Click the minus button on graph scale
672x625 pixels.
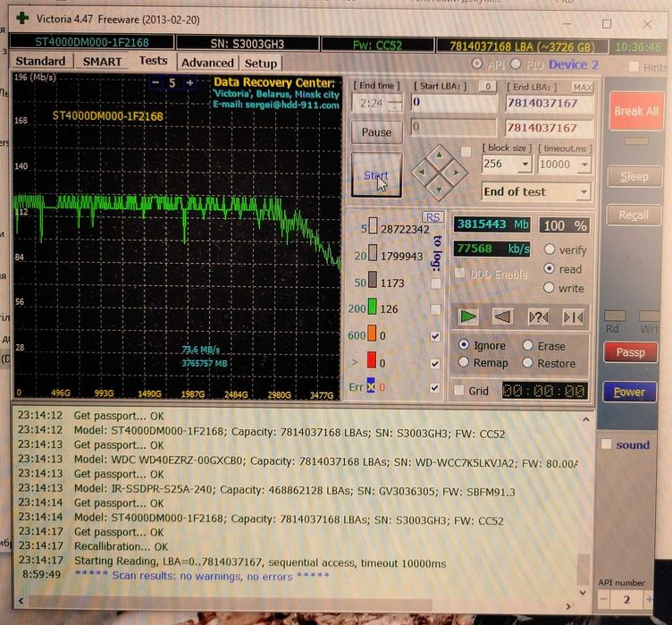pyautogui.click(x=155, y=82)
